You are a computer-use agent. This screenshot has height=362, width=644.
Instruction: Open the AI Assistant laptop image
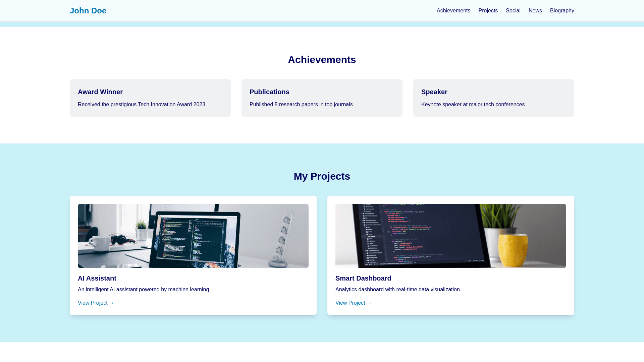pyautogui.click(x=193, y=236)
